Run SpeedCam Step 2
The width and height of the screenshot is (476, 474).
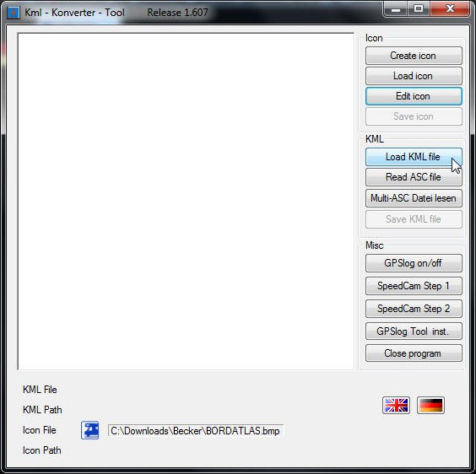click(x=414, y=309)
